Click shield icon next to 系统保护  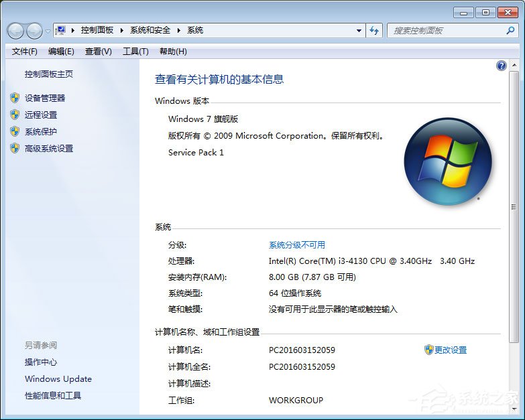pos(15,131)
